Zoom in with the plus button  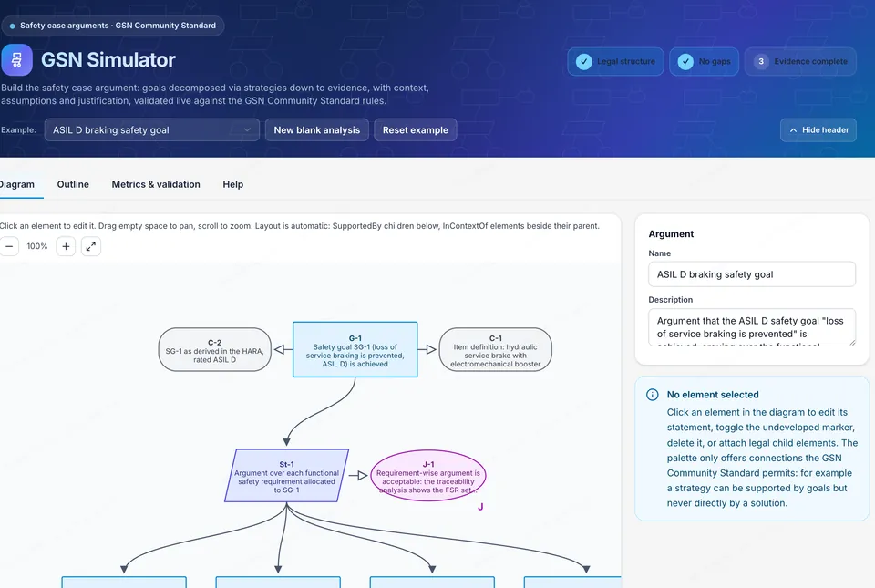click(66, 246)
